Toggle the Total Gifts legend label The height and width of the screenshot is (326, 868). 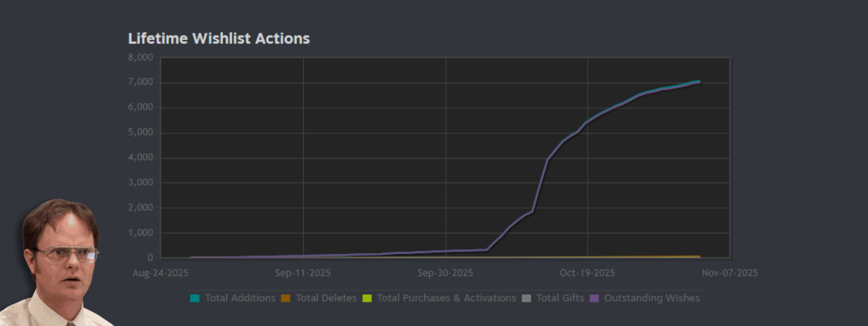(560, 298)
